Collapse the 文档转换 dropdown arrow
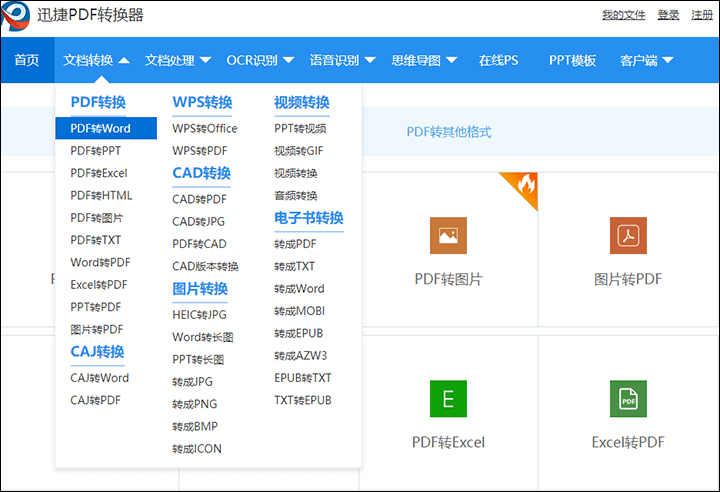The height and width of the screenshot is (492, 720). (124, 60)
